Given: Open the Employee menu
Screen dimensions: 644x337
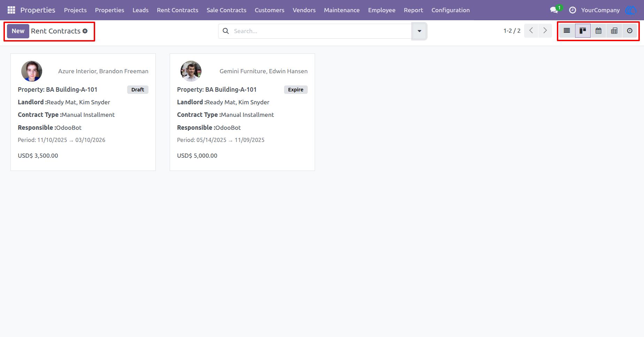Looking at the screenshot, I should tap(382, 10).
